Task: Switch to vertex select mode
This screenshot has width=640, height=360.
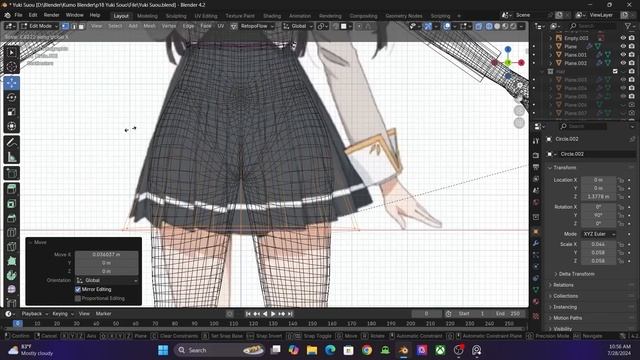Action: (65, 26)
